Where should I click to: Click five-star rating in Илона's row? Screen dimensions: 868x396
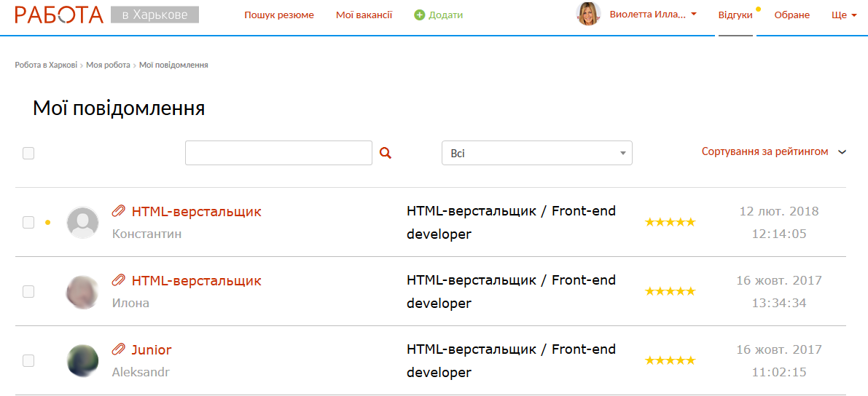point(670,291)
